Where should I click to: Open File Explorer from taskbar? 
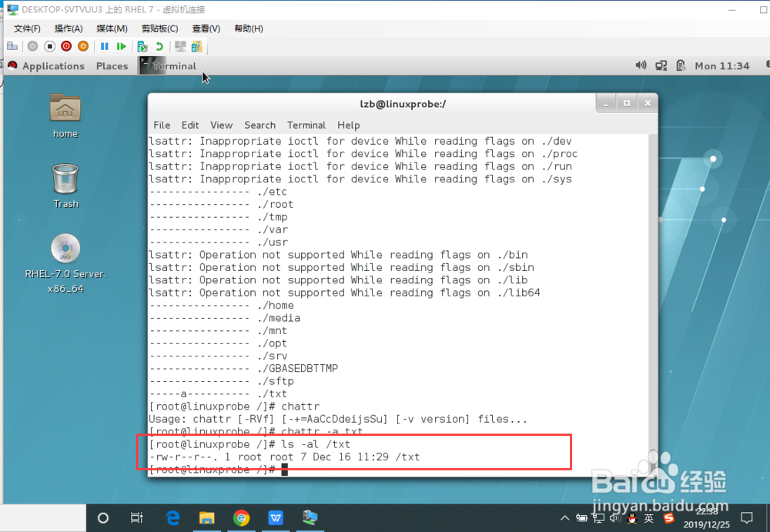[x=206, y=517]
